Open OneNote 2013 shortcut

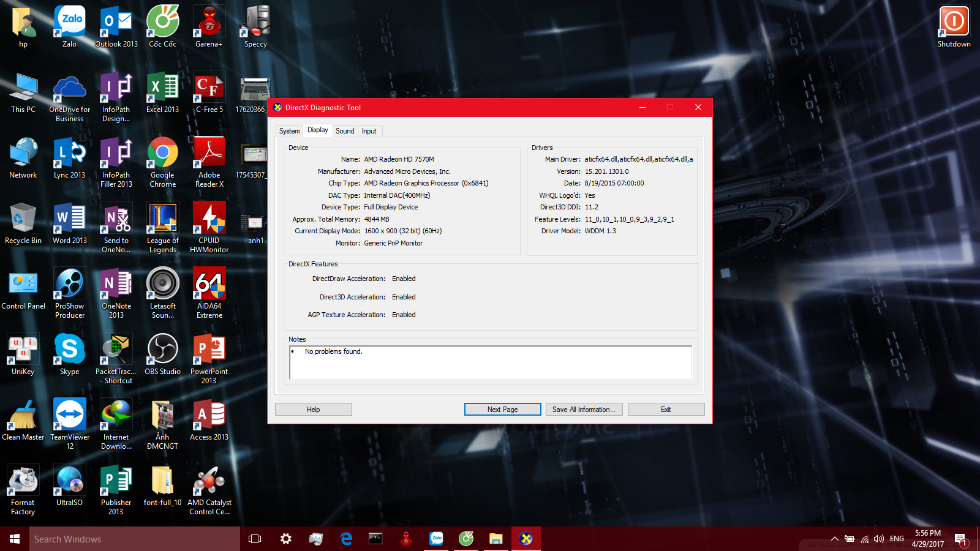[x=116, y=293]
